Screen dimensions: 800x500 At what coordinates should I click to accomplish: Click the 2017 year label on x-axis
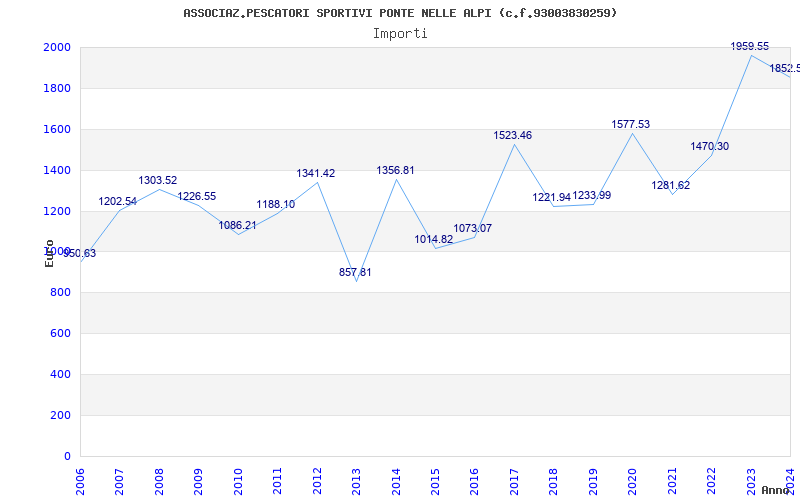pyautogui.click(x=514, y=482)
